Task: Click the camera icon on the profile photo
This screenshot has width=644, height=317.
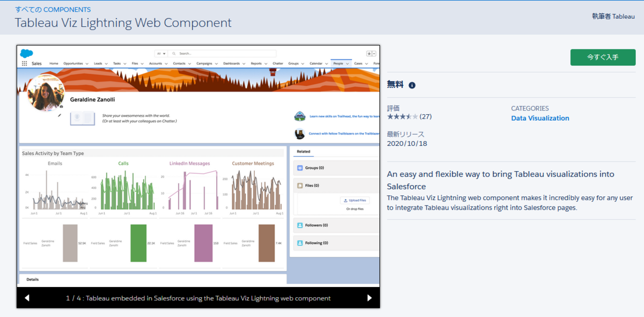Action: (61, 107)
